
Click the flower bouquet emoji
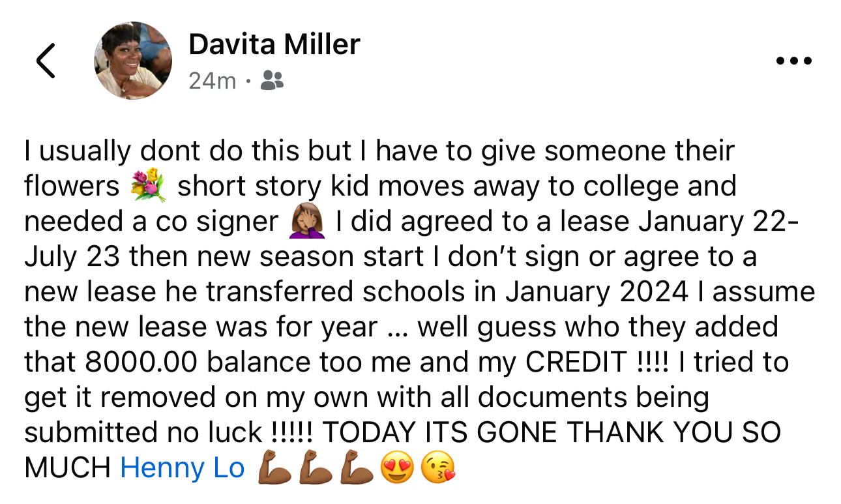pos(149,186)
